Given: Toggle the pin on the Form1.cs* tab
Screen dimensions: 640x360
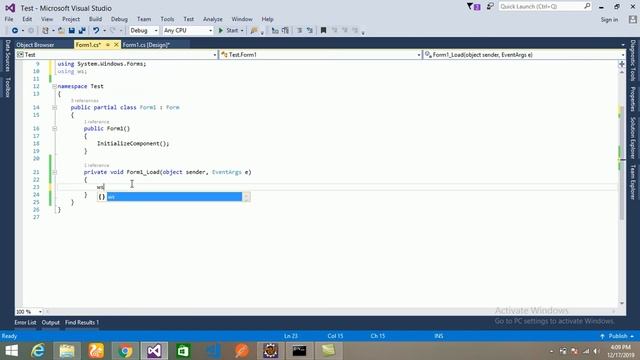Looking at the screenshot, I should 108,44.
